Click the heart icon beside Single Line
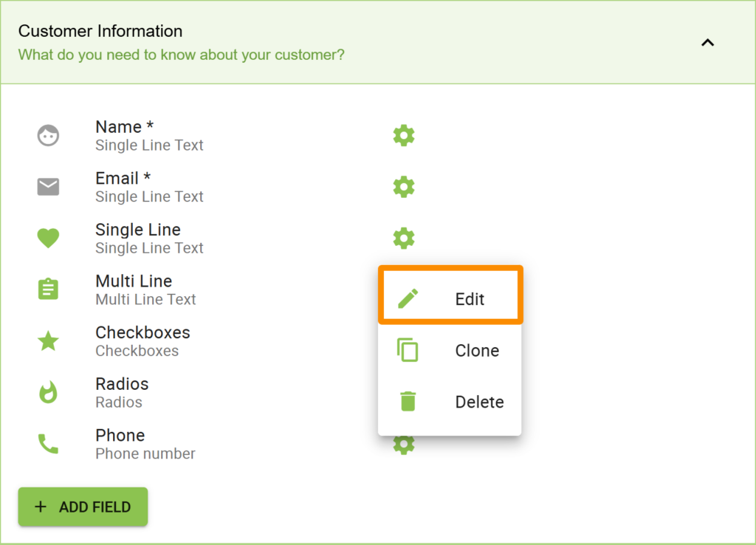This screenshot has width=756, height=545. pyautogui.click(x=48, y=239)
